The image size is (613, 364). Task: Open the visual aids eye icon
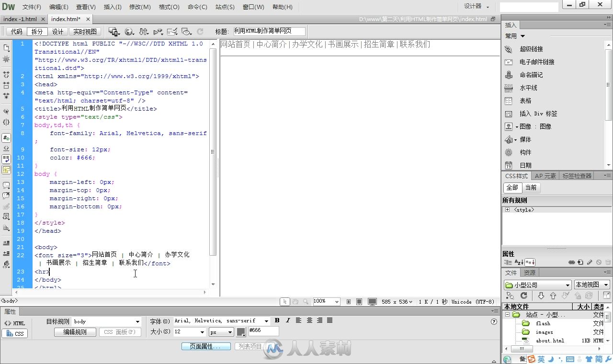(x=187, y=32)
